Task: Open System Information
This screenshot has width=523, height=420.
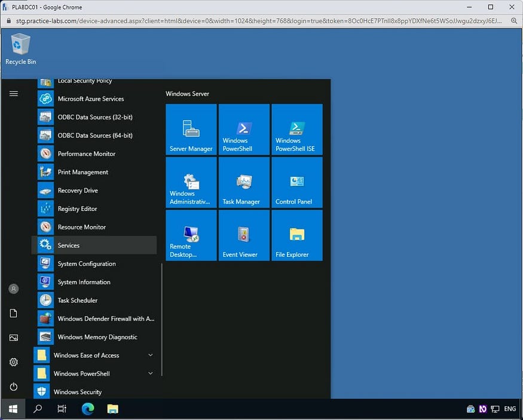Action: click(94, 282)
